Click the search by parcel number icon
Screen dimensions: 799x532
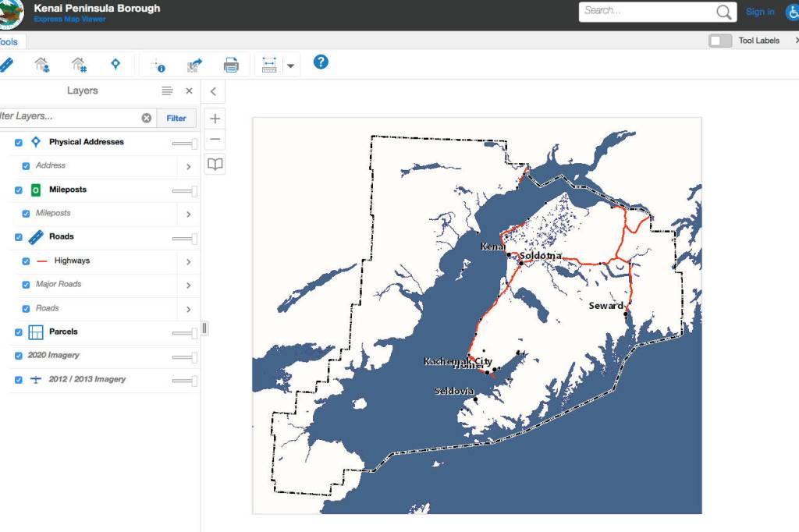click(79, 64)
